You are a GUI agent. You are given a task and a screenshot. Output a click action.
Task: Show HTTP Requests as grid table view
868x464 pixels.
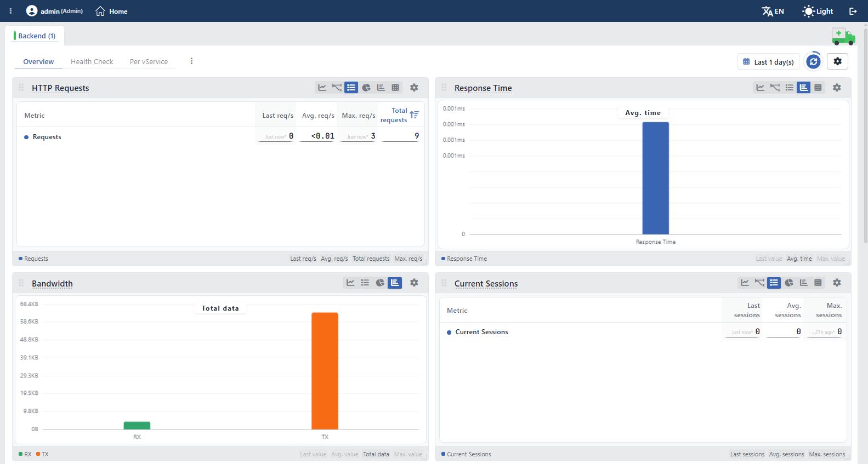click(x=395, y=88)
